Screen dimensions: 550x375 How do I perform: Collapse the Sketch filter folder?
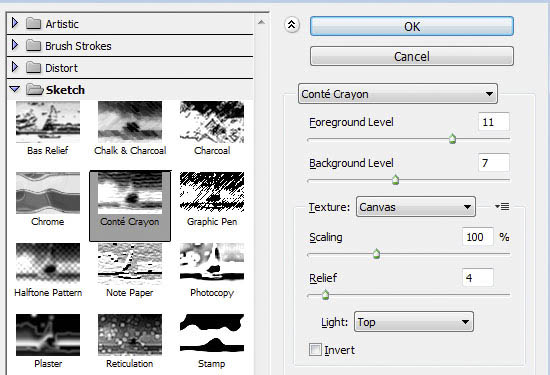point(15,89)
